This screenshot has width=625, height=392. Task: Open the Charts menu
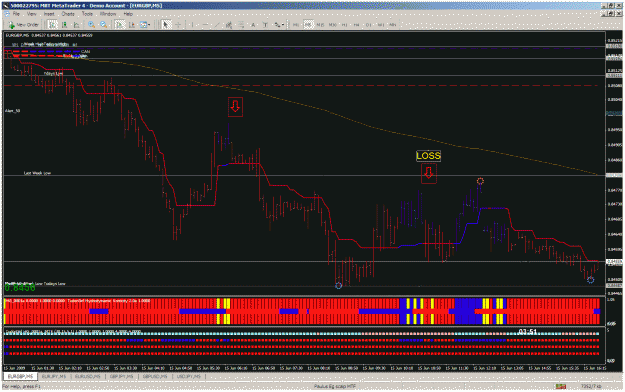click(x=68, y=14)
